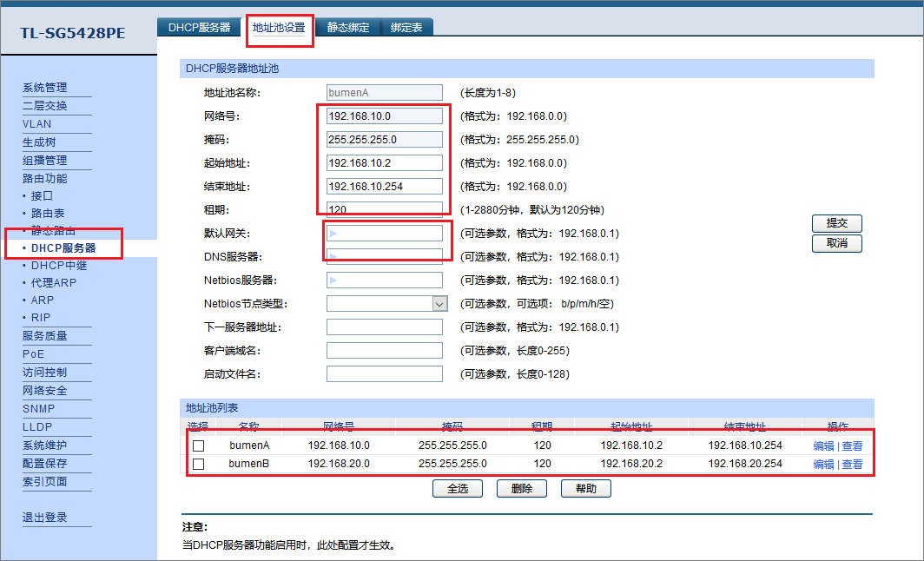Click the 默认网关 input field
924x561 pixels.
384,234
